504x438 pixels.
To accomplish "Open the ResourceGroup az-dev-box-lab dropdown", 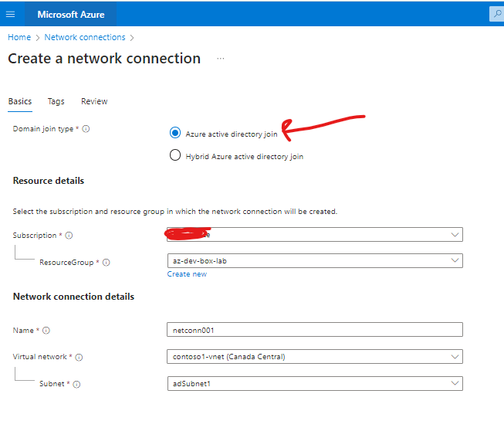I will click(x=315, y=261).
